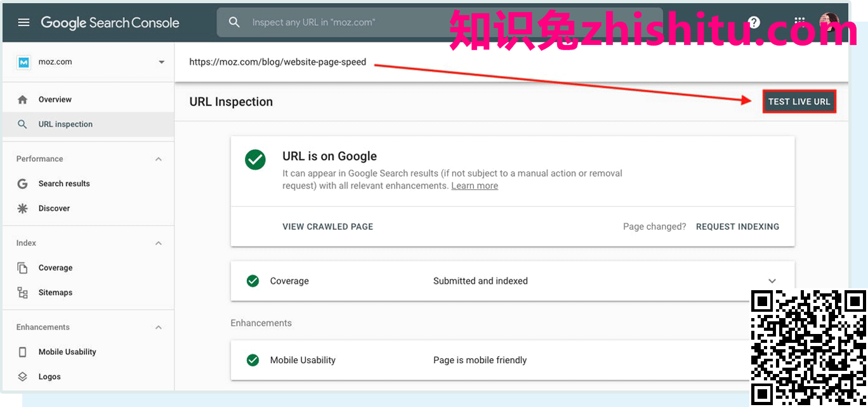Click VIEW CRAWLED PAGE
Screen dimensions: 868x407
coord(327,227)
